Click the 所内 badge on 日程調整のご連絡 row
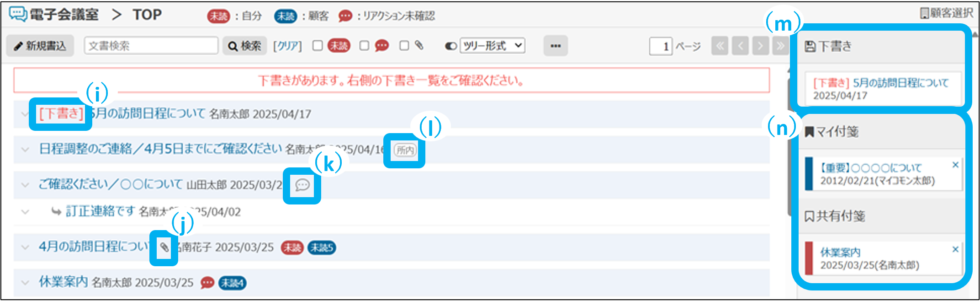980x301 pixels. pos(405,150)
